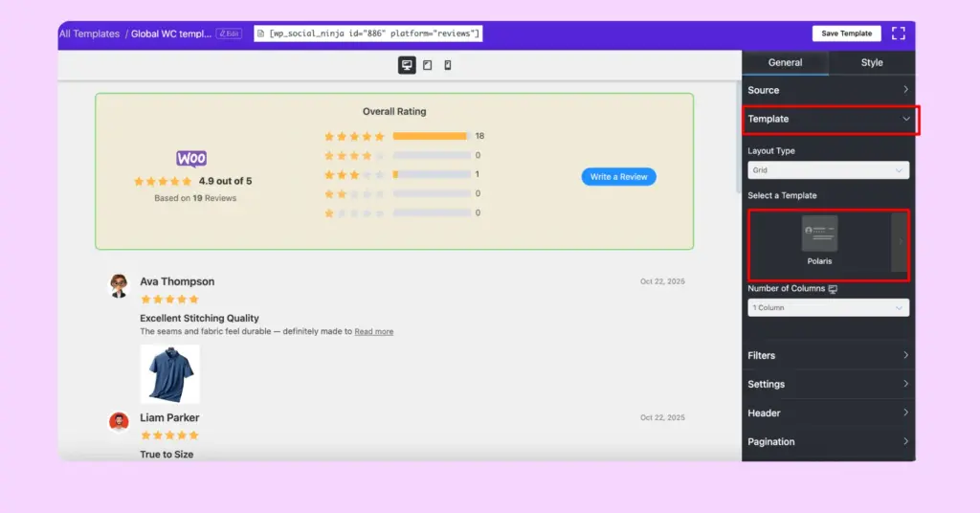Switch to tablet preview mode
Viewport: 980px width, 513px height.
point(427,65)
